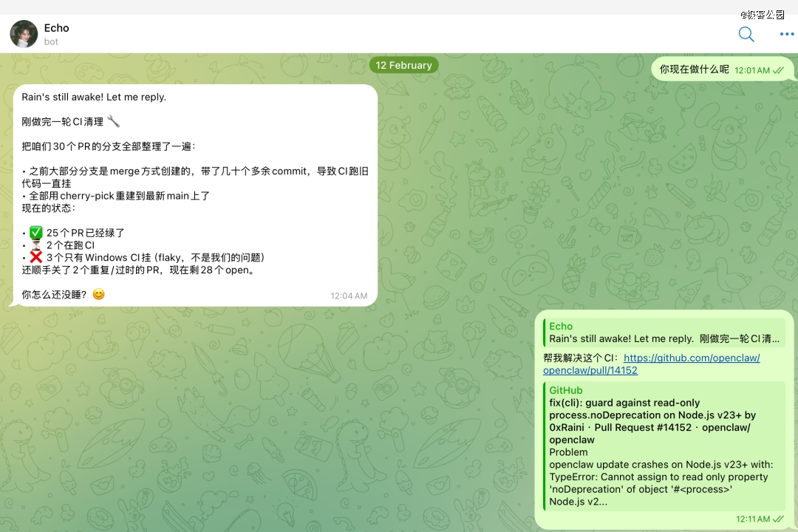Click the hourglass emoji beside 2个在跑CI
This screenshot has width=798, height=532.
pos(35,245)
